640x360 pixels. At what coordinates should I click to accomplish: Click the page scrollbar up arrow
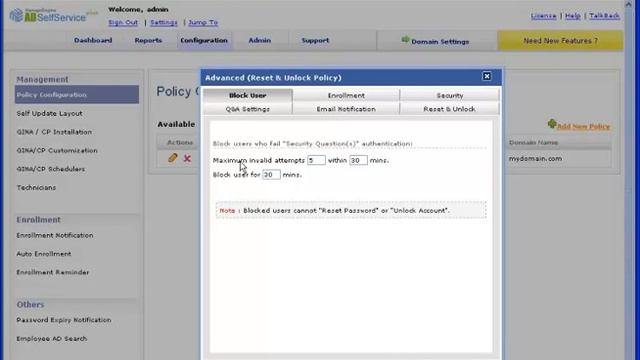tap(629, 4)
